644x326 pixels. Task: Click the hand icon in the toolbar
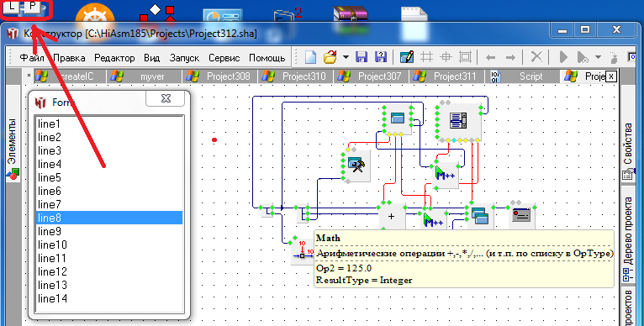click(x=614, y=57)
